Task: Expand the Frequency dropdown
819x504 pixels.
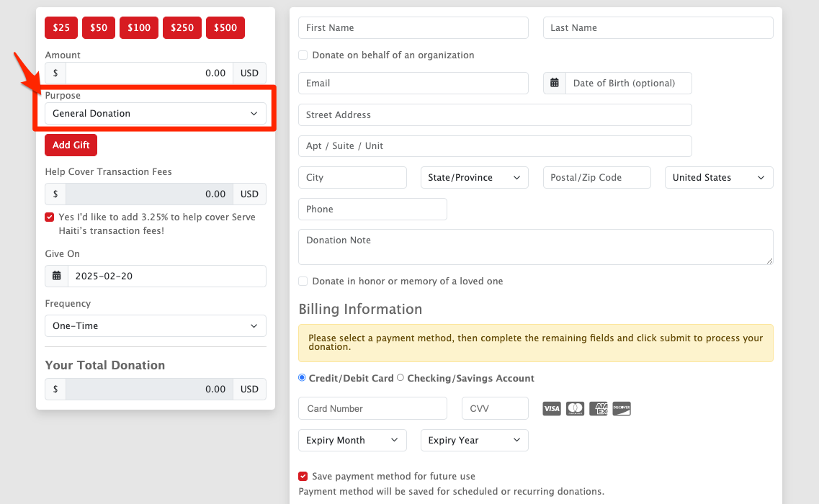Action: [x=155, y=326]
